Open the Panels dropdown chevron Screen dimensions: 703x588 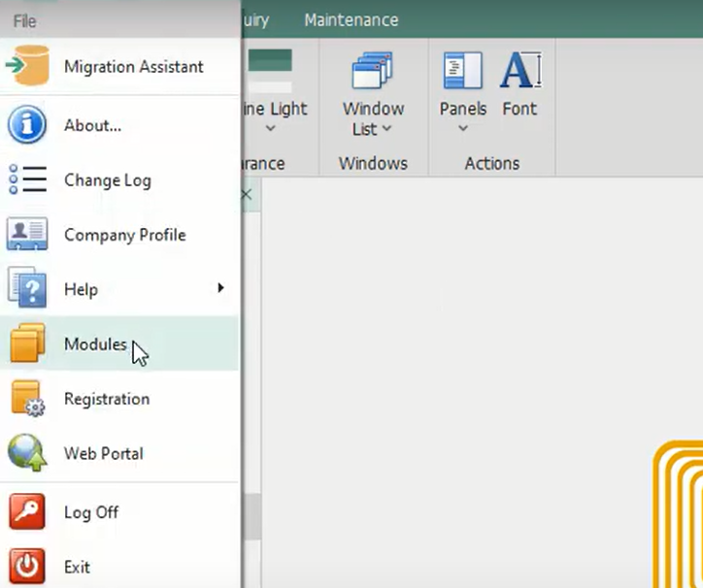[x=463, y=129]
